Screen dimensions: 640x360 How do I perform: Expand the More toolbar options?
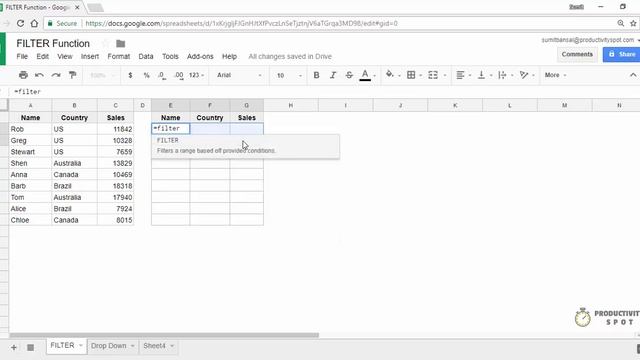(555, 75)
